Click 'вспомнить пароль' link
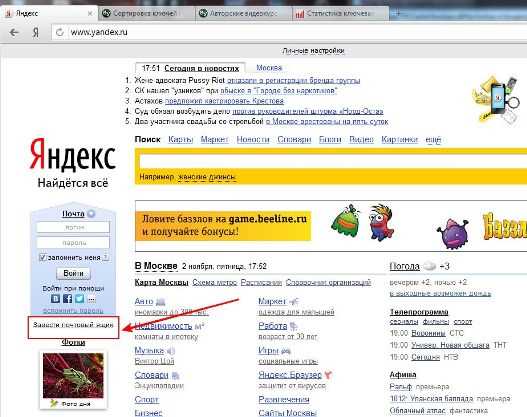Screen dimensions: 527x417 [x=73, y=310]
